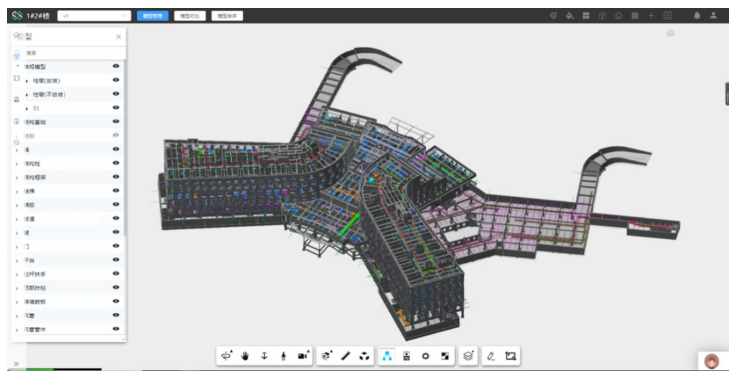Expand the 栏杆扶手 tree node
Viewport: 745px width, 380px height.
(x=17, y=275)
